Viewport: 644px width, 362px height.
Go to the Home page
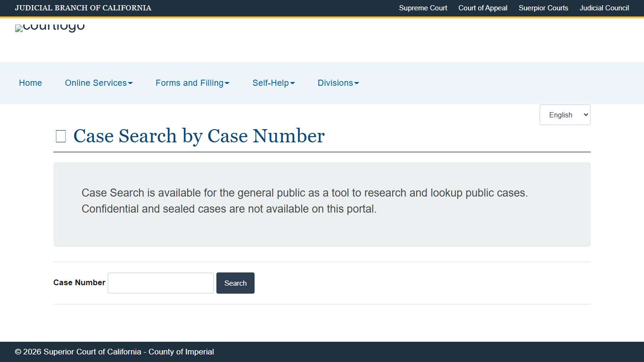[30, 83]
